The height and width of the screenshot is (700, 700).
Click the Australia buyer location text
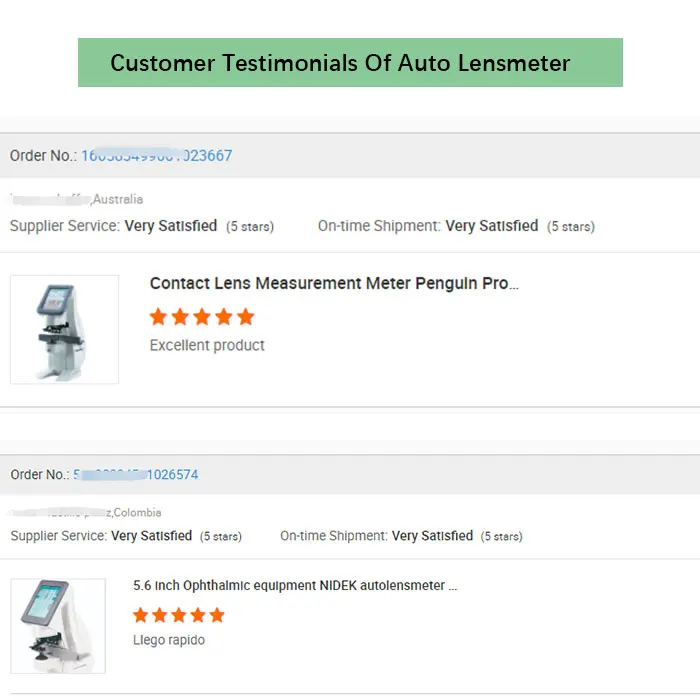[x=118, y=199]
